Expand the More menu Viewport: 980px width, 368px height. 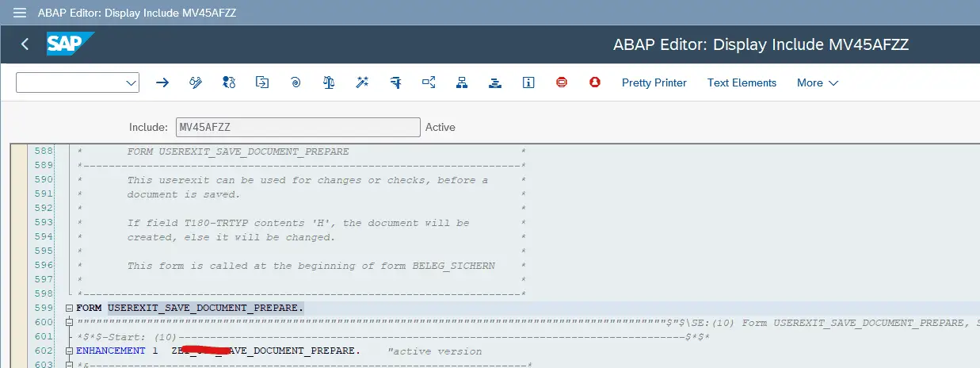(x=817, y=82)
